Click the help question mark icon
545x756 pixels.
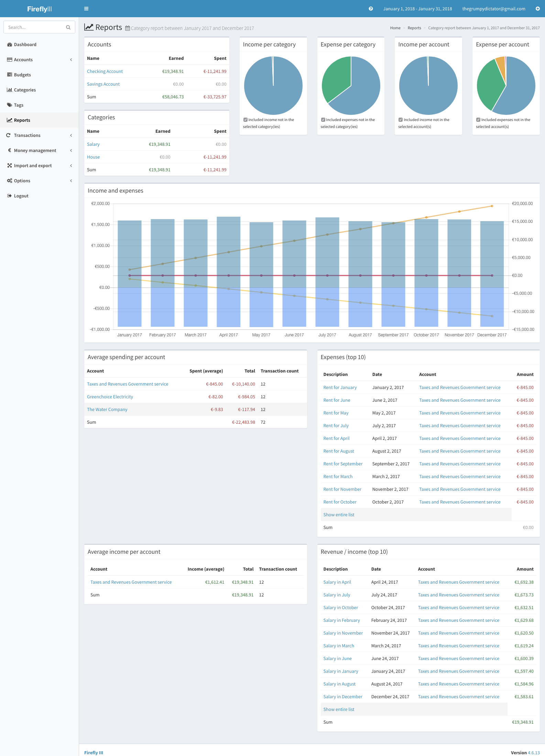click(x=371, y=9)
